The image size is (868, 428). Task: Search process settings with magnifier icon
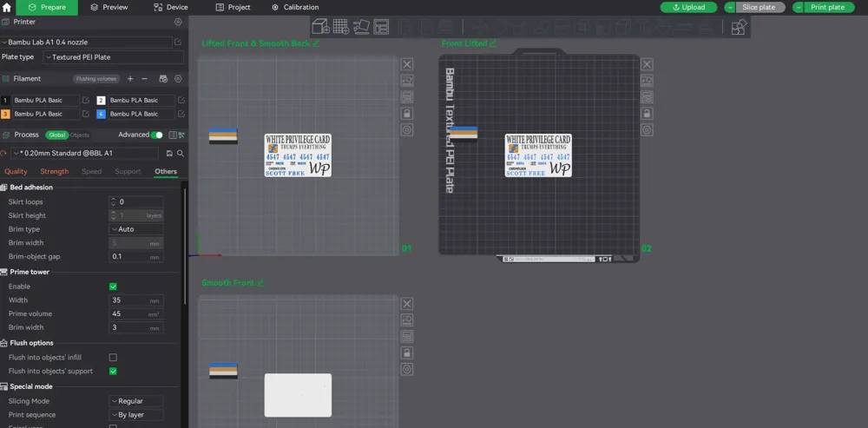tap(181, 153)
